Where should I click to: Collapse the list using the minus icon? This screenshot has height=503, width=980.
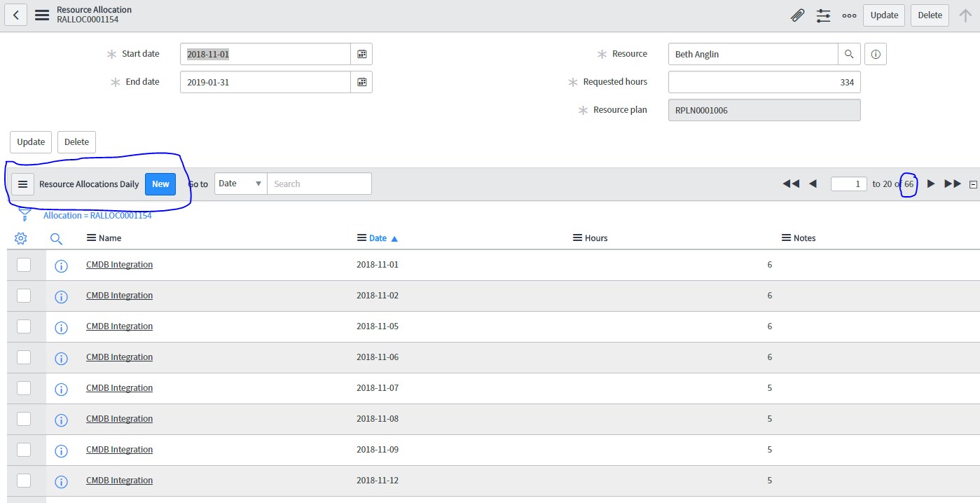(x=974, y=184)
